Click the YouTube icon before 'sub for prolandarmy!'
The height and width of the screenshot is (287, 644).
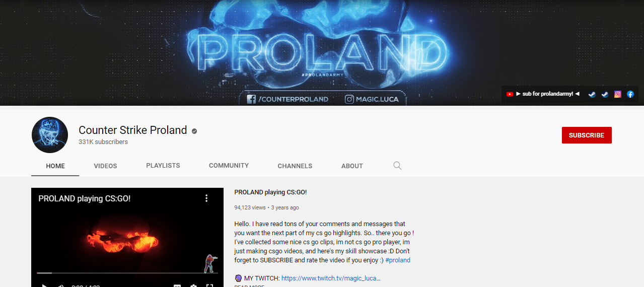pyautogui.click(x=510, y=94)
